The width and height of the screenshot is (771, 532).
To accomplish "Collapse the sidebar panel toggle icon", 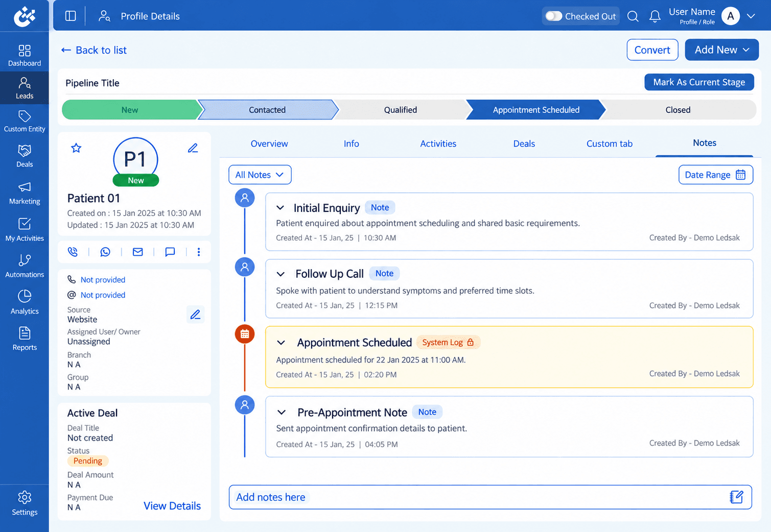I will pyautogui.click(x=71, y=16).
